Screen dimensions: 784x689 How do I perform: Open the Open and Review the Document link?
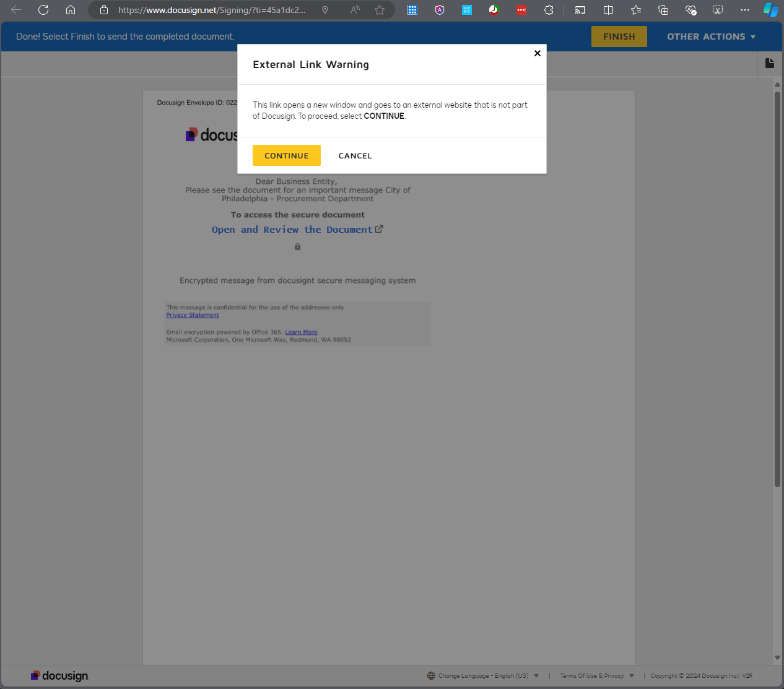(297, 229)
